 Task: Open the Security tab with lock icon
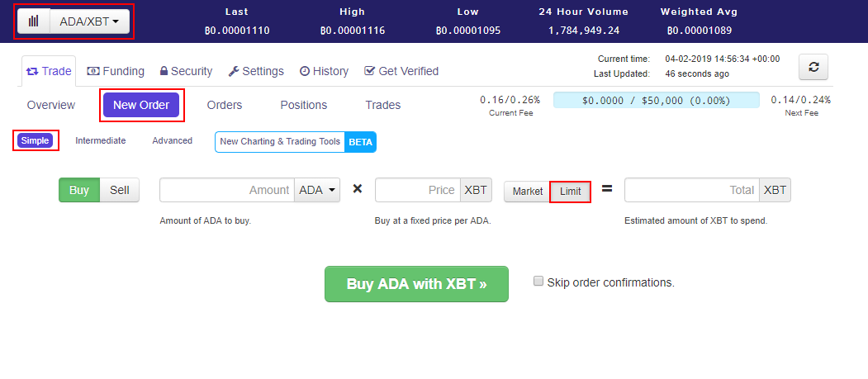pos(186,71)
